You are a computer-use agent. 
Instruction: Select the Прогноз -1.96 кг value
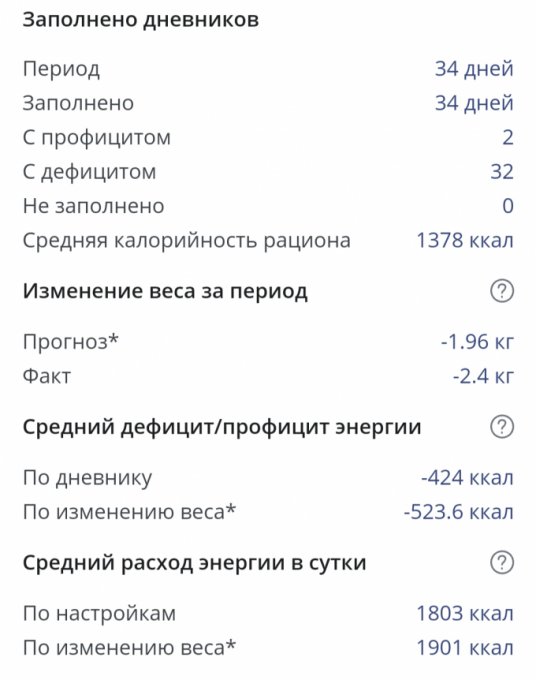(x=477, y=342)
